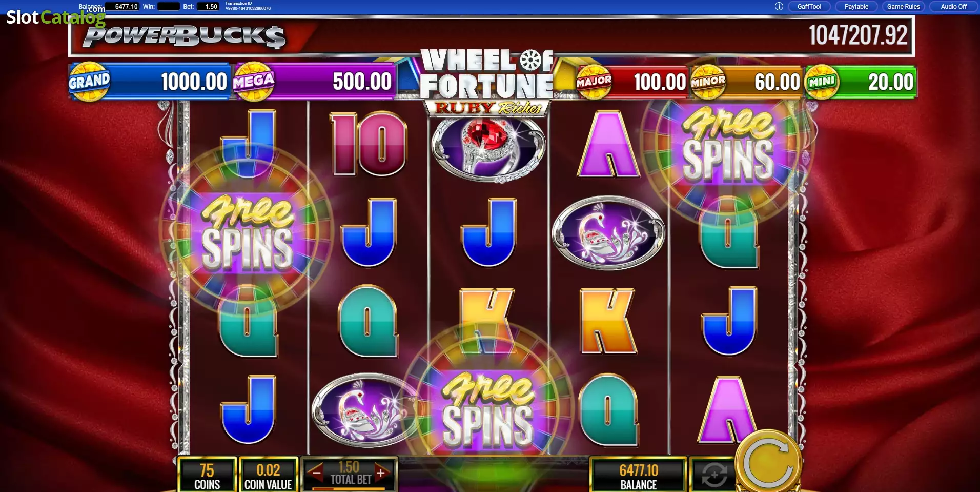
Task: Click the info icon in top bar
Action: pos(779,7)
